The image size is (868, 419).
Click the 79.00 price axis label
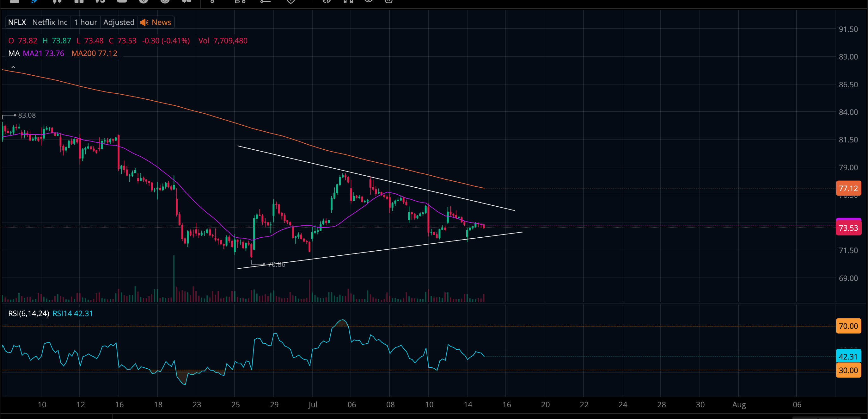click(x=848, y=168)
